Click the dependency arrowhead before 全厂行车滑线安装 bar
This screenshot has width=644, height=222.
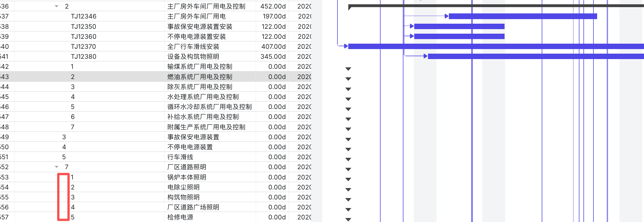pyautogui.click(x=346, y=46)
